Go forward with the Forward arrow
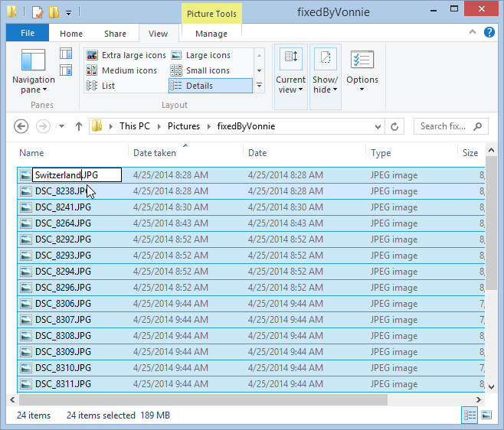 pyautogui.click(x=43, y=126)
